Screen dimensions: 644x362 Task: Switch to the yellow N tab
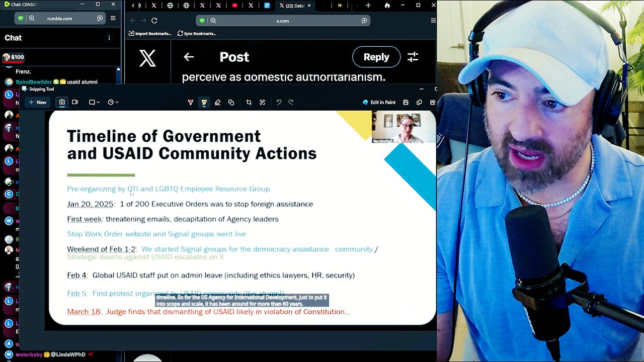[x=340, y=6]
